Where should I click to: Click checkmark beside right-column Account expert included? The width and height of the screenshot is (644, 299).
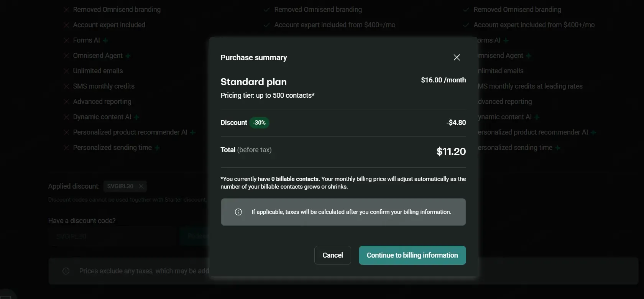pos(466,25)
